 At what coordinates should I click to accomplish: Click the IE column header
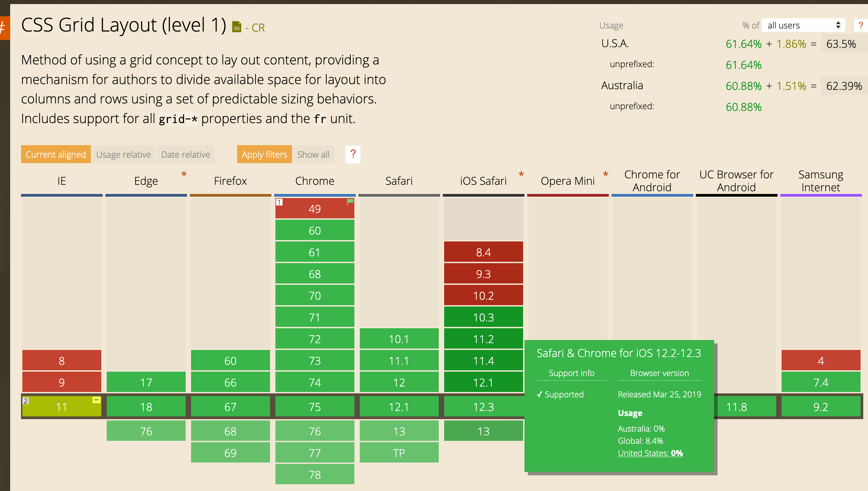[x=62, y=181]
